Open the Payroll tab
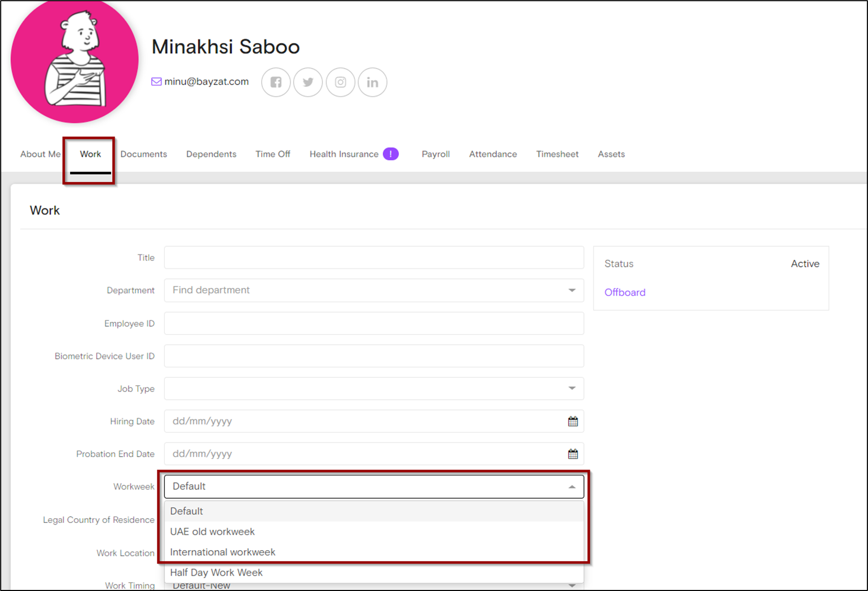Viewport: 868px width, 591px height. (436, 154)
